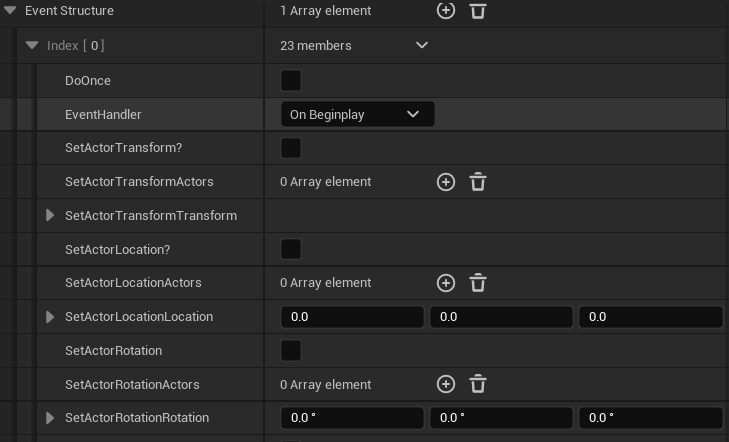Open the EventHandler On Beginplay dropdown
The height and width of the screenshot is (442, 729).
pyautogui.click(x=357, y=115)
